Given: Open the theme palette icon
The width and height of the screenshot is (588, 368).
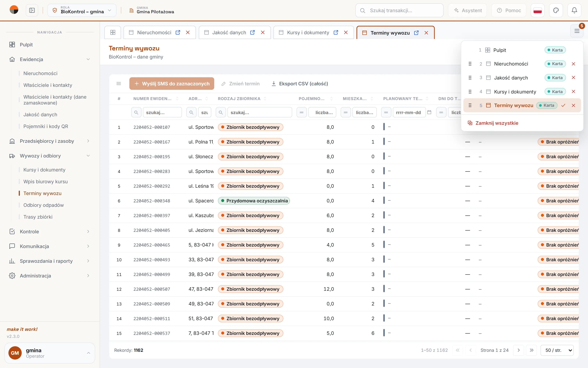Looking at the screenshot, I should 556,10.
